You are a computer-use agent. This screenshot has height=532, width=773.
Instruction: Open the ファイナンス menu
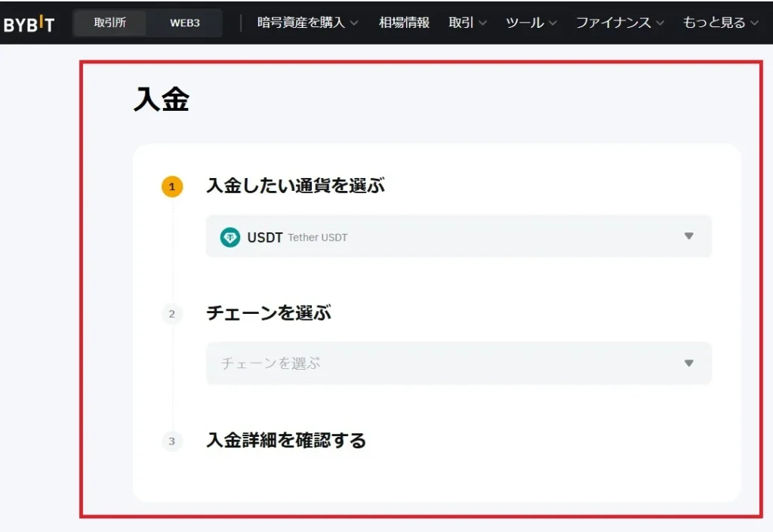pyautogui.click(x=621, y=23)
